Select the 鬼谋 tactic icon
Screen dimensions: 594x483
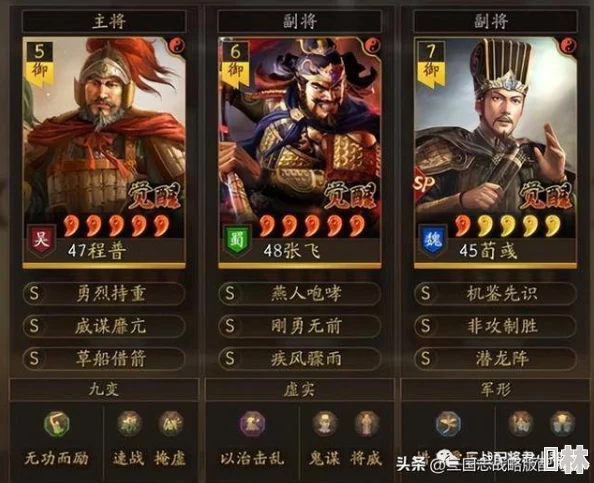(x=325, y=424)
